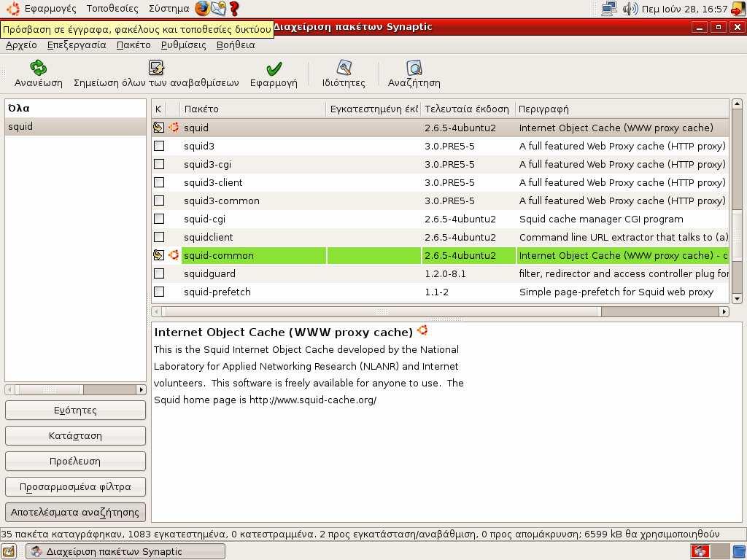
Task: Click the package list up scroll arrow
Action: coord(737,104)
